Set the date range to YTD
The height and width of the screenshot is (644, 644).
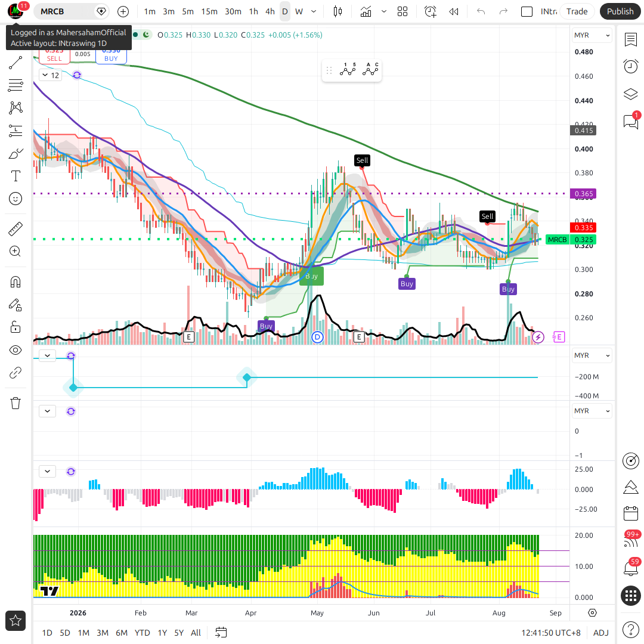143,633
